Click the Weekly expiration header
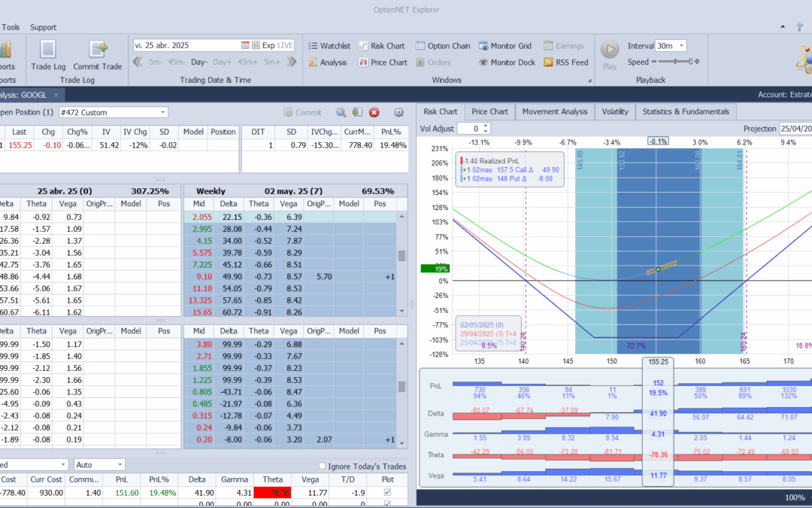 211,190
